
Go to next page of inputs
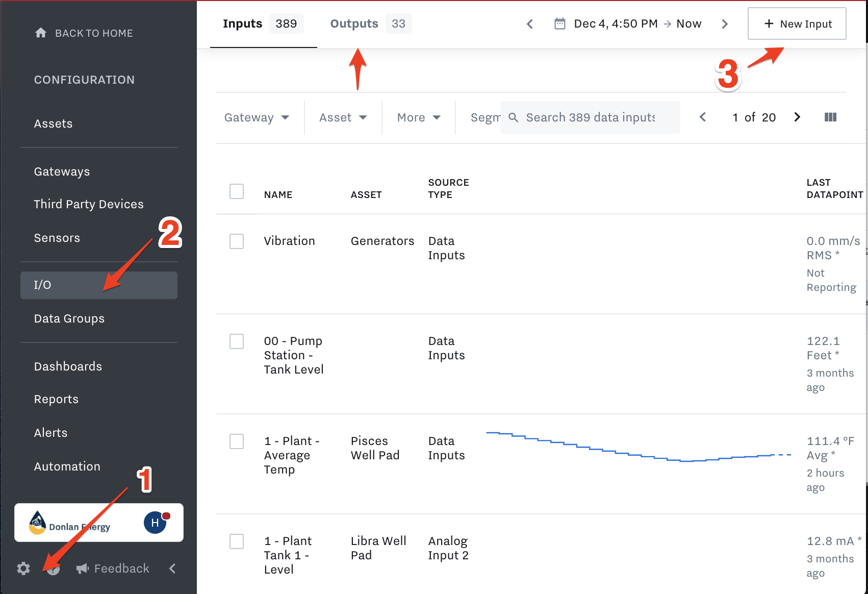point(797,117)
